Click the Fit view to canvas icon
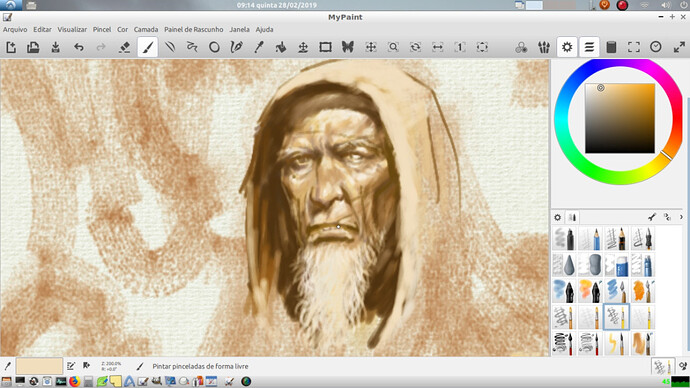The width and height of the screenshot is (690, 388). tap(482, 47)
